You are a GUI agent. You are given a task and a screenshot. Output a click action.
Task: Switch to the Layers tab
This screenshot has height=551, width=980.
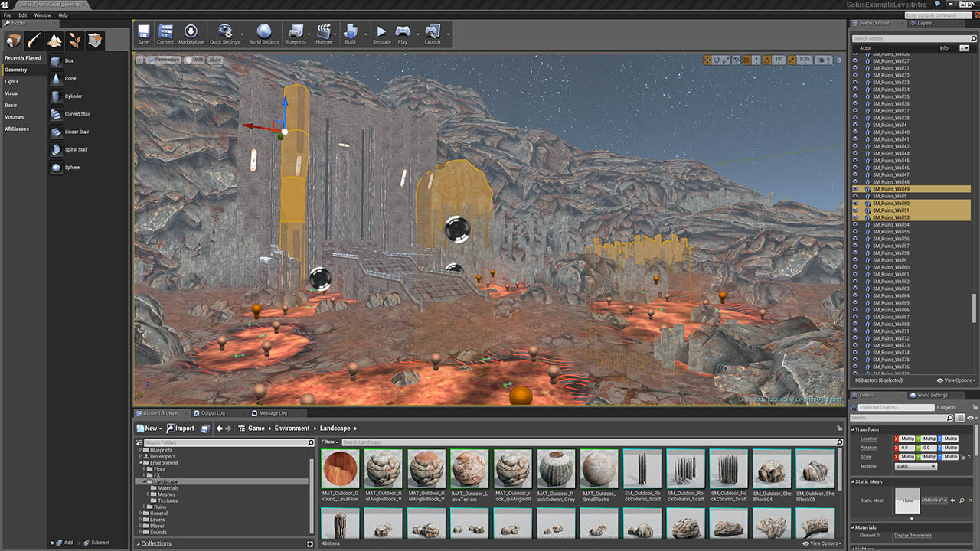pyautogui.click(x=924, y=23)
